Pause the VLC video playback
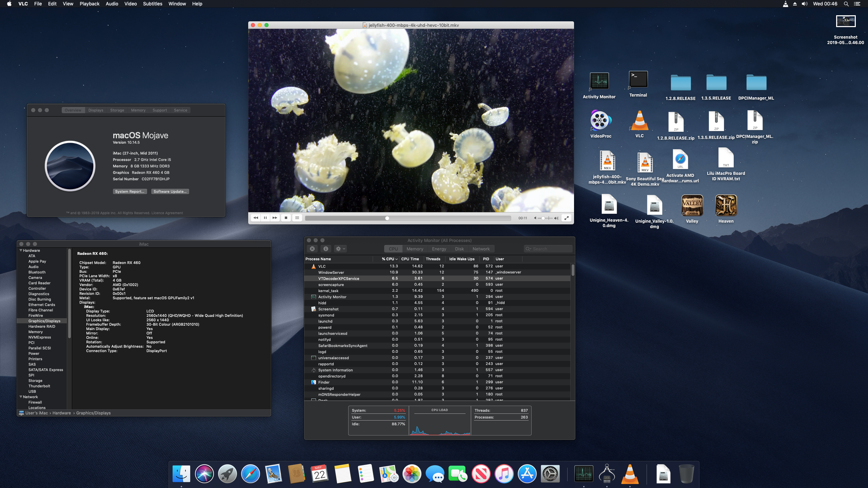This screenshot has width=868, height=488. [265, 218]
